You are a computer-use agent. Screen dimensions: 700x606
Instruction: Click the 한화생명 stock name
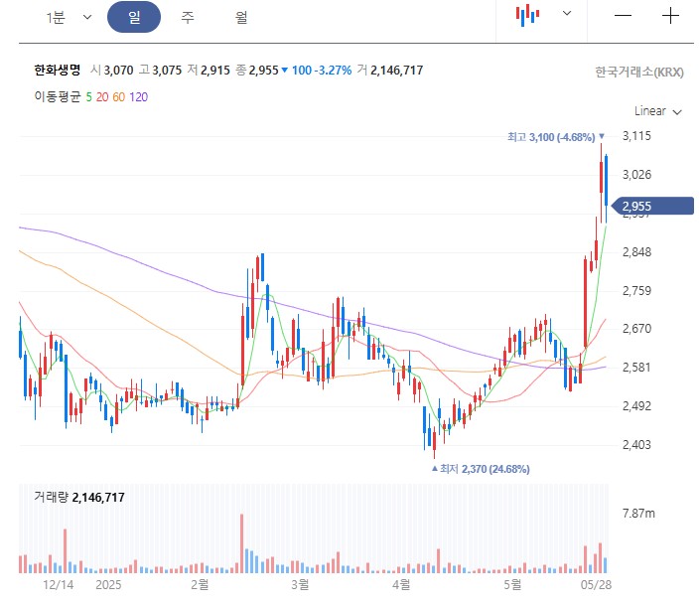(58, 71)
